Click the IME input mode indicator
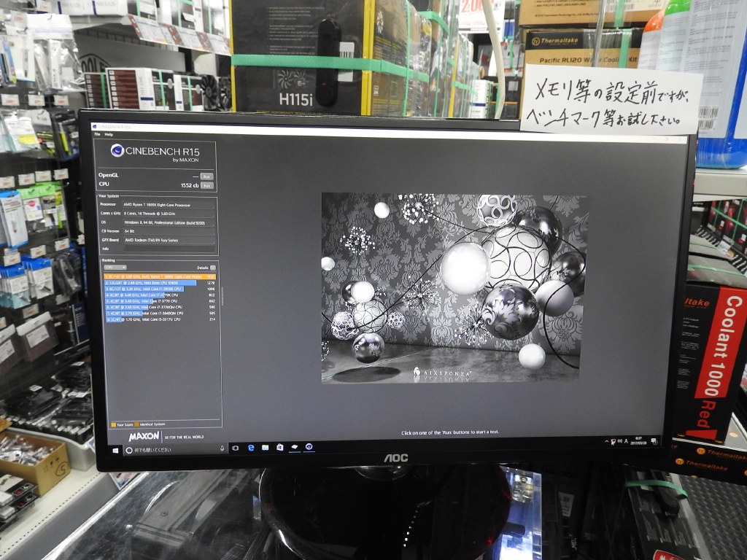Screen dimensions: 747x560 coord(626,441)
